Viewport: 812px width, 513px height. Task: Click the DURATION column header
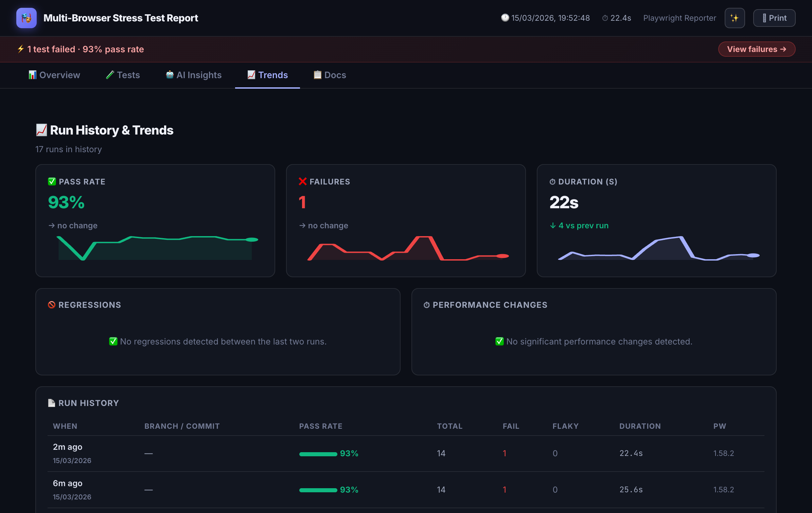tap(640, 426)
